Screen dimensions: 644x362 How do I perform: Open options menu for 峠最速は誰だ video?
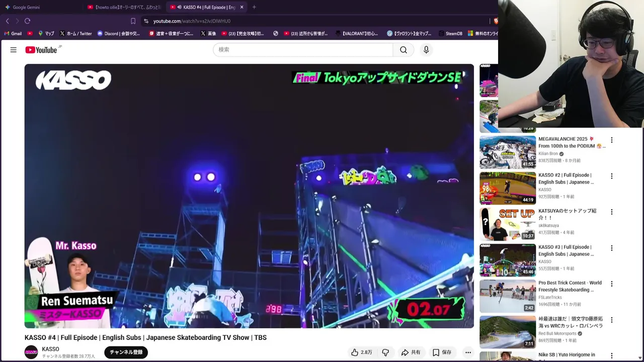(612, 320)
